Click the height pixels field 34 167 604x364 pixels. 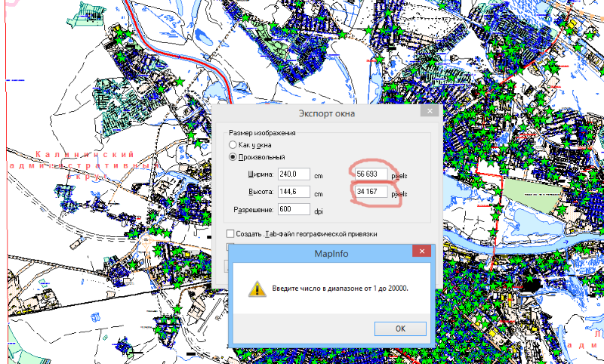pyautogui.click(x=371, y=193)
